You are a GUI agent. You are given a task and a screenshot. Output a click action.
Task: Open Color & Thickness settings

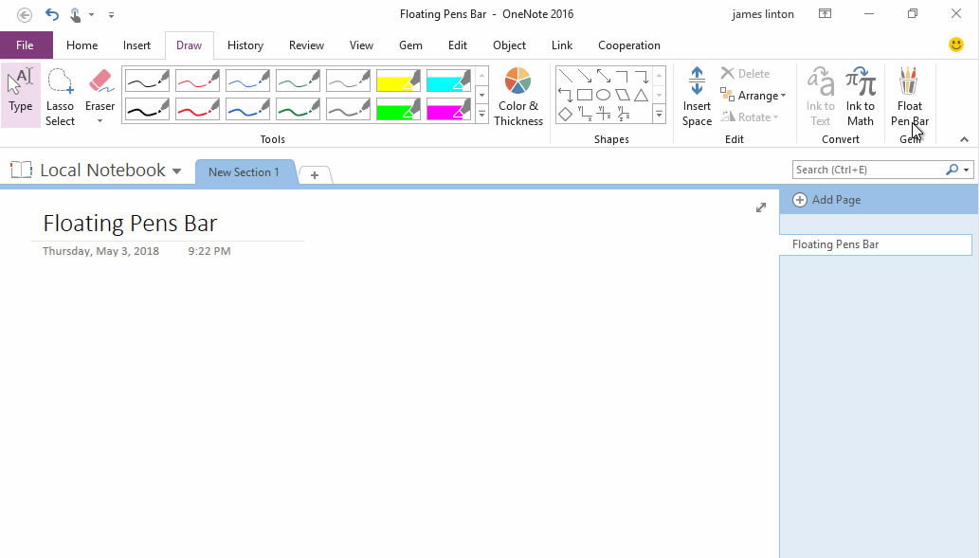point(517,95)
